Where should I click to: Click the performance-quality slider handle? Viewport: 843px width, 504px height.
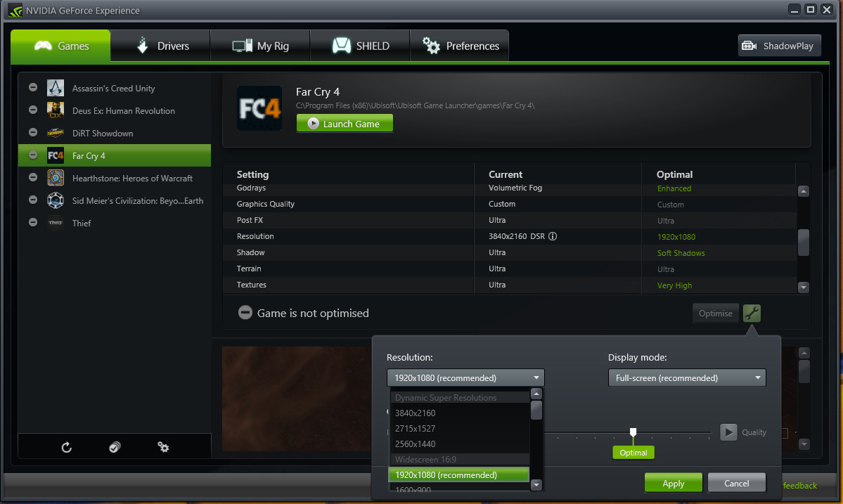pos(633,432)
